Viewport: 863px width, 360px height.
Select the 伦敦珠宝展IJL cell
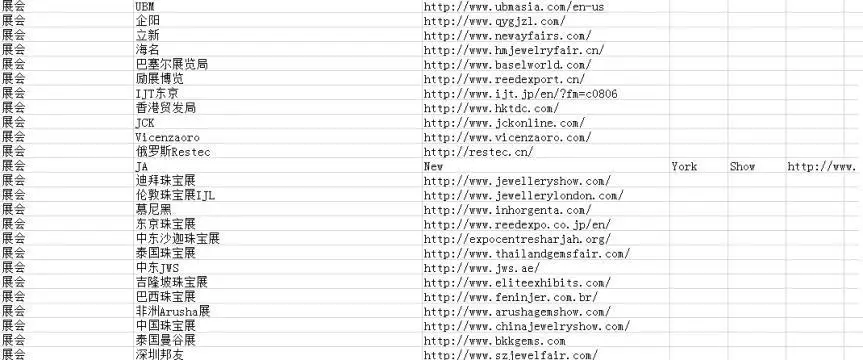click(278, 195)
